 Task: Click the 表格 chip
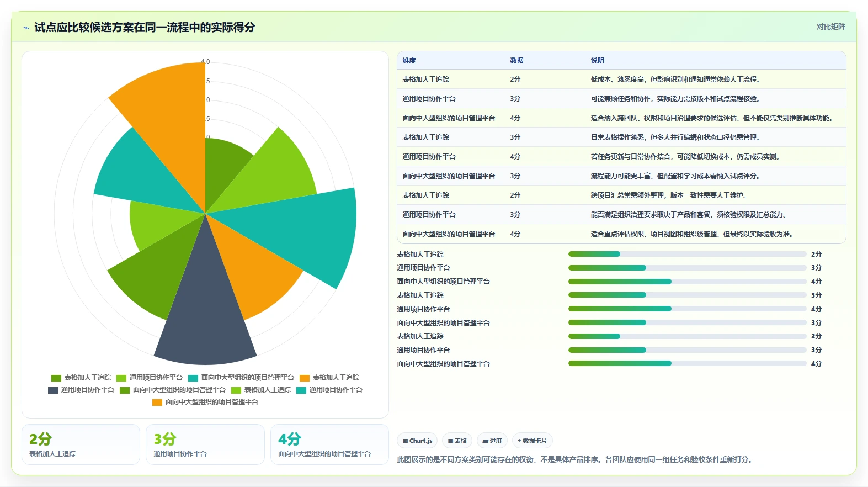pyautogui.click(x=457, y=441)
